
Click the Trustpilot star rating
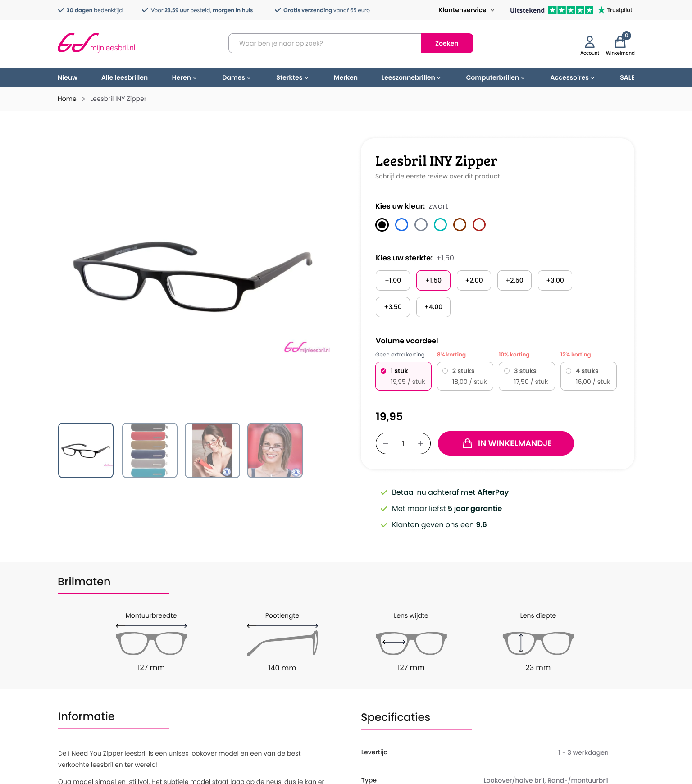[x=570, y=10]
